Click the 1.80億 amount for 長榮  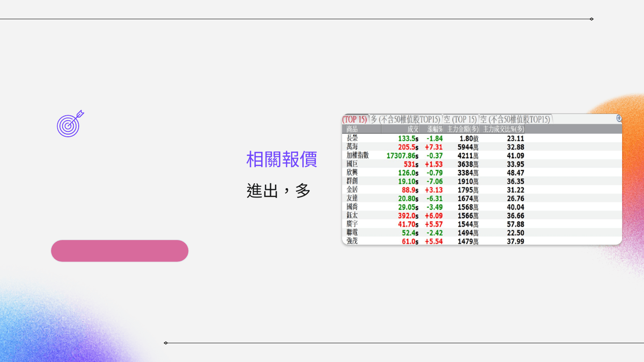pyautogui.click(x=469, y=139)
